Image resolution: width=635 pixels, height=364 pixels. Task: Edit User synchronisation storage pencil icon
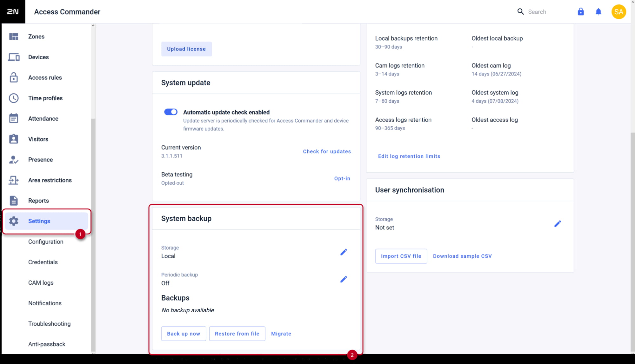pos(558,224)
